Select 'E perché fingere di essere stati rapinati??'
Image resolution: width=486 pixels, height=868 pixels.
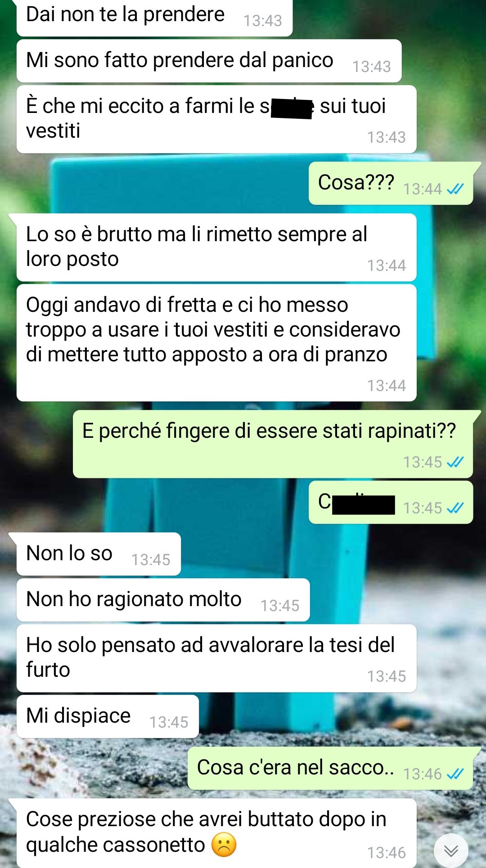point(273,444)
